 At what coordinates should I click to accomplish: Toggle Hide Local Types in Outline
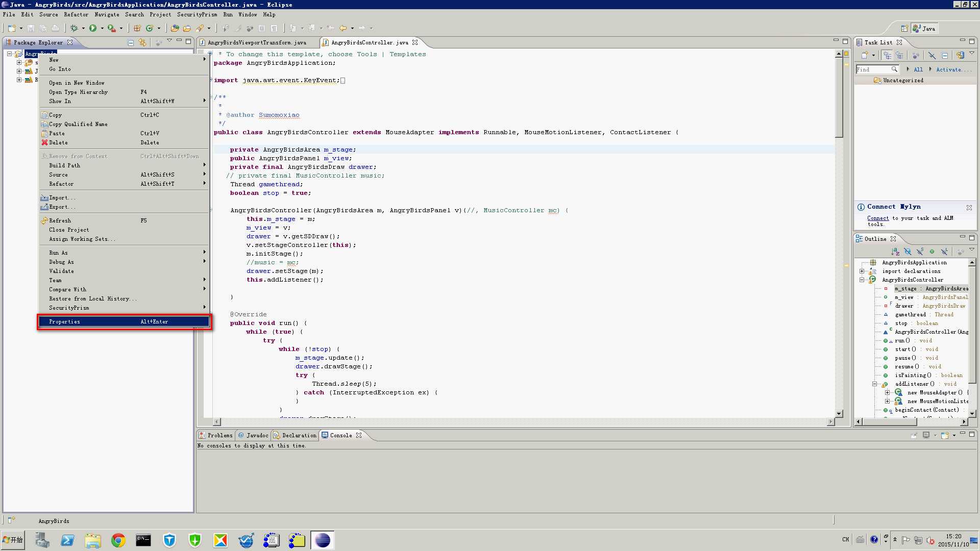click(x=944, y=252)
